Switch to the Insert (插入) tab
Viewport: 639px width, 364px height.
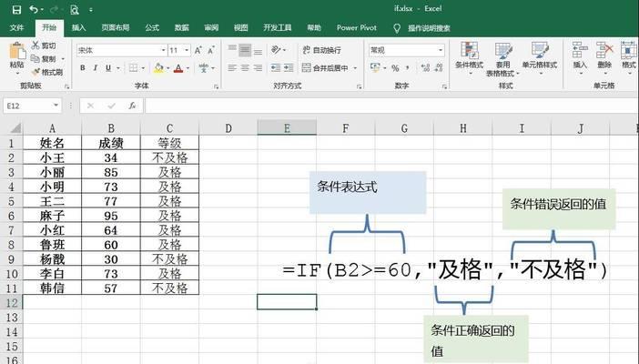coord(78,27)
